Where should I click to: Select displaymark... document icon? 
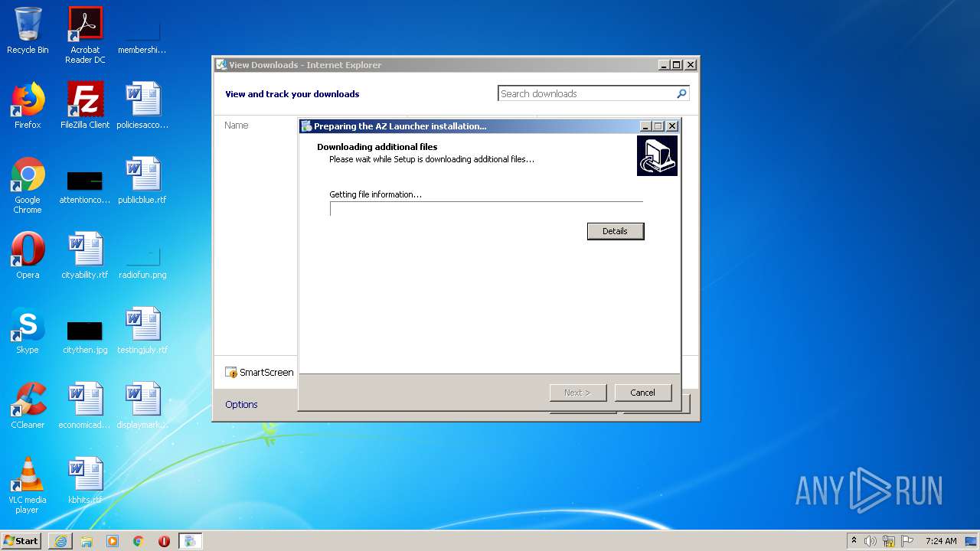click(x=142, y=406)
